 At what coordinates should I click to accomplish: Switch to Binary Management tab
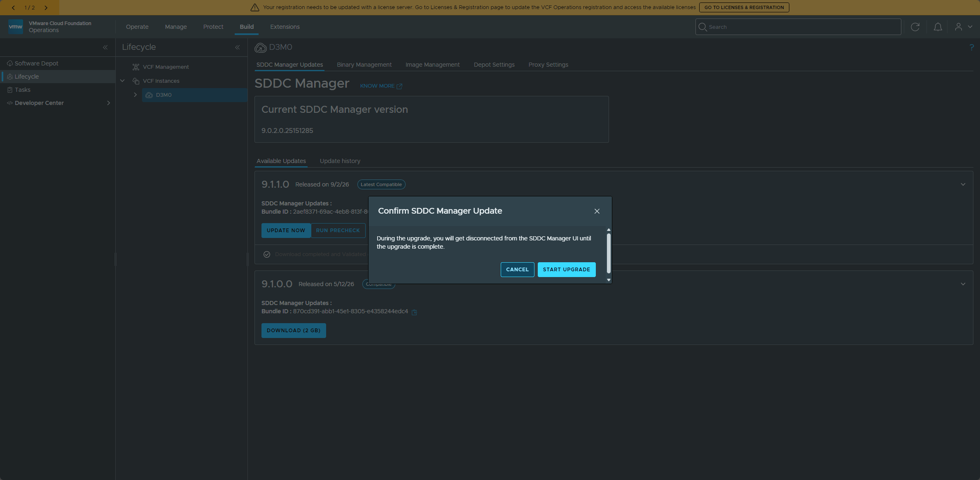tap(364, 65)
